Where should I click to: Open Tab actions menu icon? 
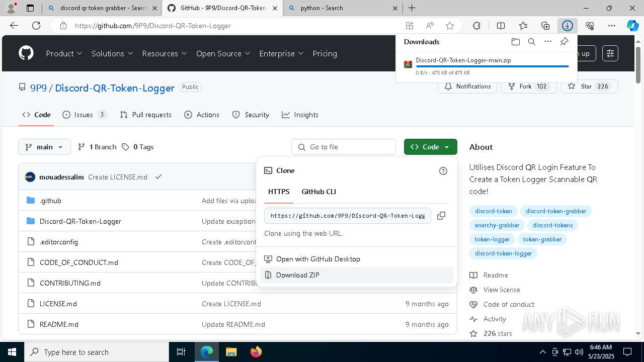point(30,8)
